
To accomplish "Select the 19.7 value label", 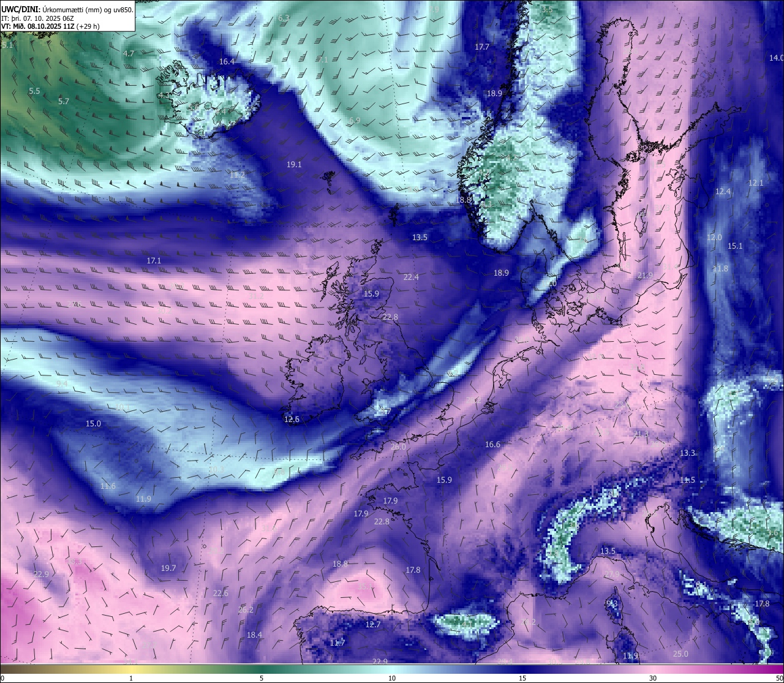I will [x=168, y=568].
